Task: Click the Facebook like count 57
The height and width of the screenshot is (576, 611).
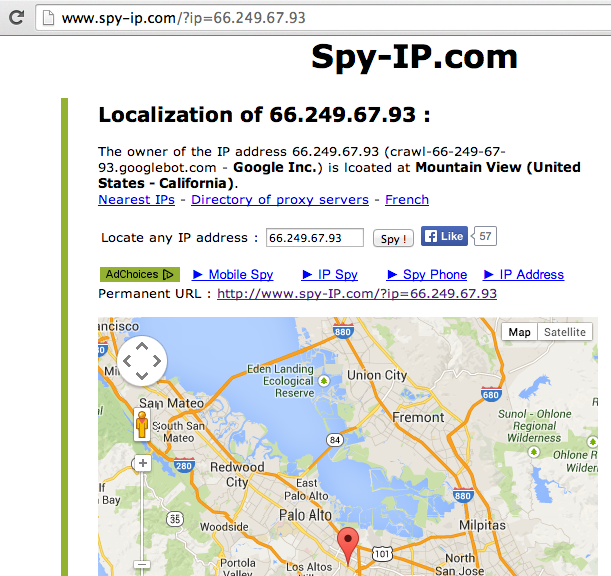Action: 485,236
